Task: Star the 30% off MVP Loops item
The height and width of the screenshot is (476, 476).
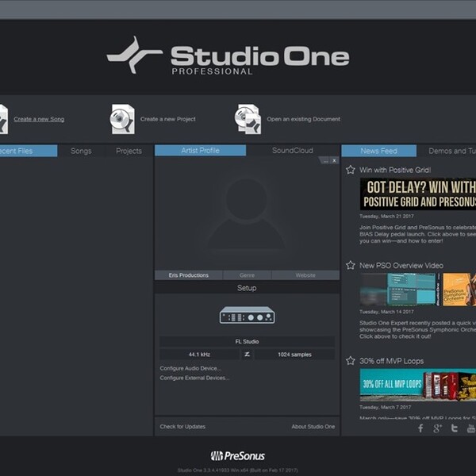Action: (x=351, y=361)
